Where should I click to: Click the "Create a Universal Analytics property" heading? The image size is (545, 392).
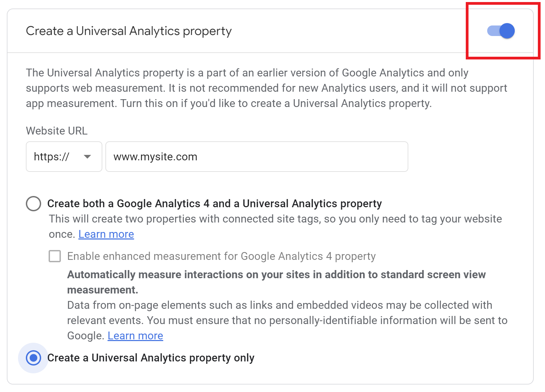pos(129,31)
